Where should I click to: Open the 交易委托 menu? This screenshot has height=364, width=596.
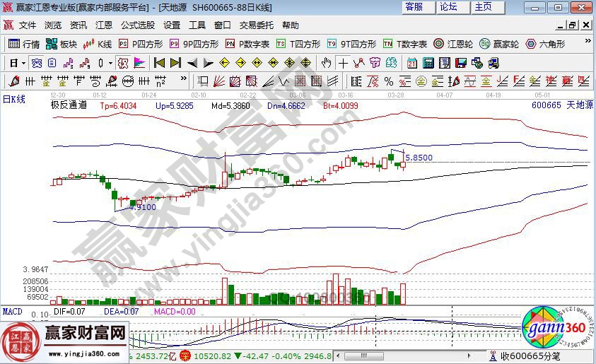point(256,25)
